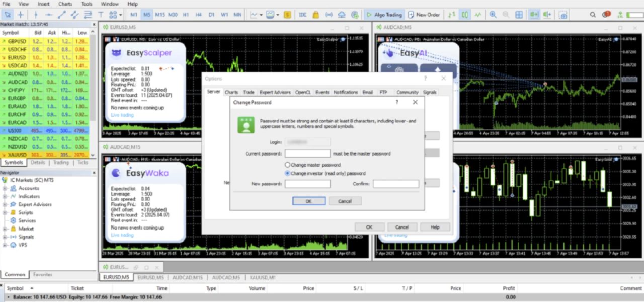The image size is (644, 302).
Task: Click the New Order button
Action: tap(424, 15)
